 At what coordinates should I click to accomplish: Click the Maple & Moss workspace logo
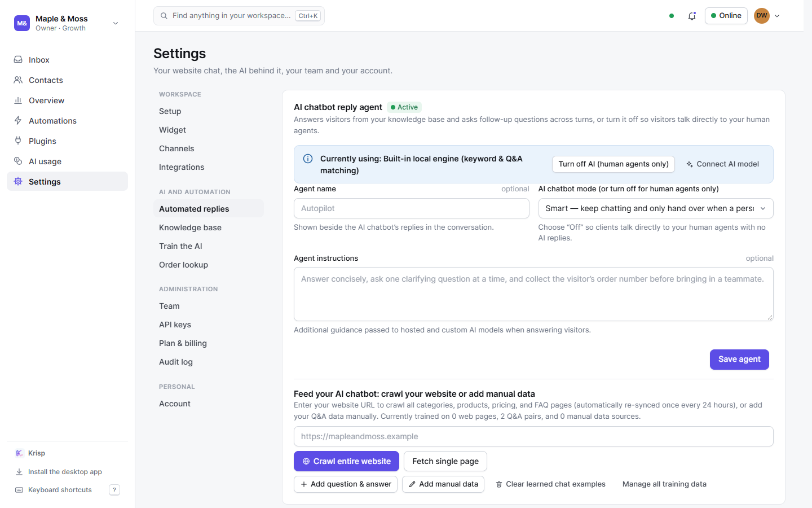point(22,23)
